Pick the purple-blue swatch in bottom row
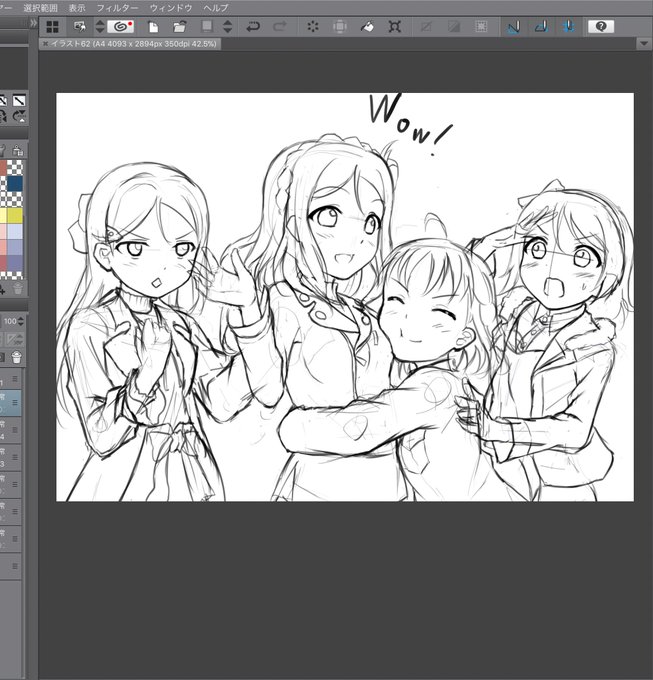The height and width of the screenshot is (680, 653). (x=15, y=263)
